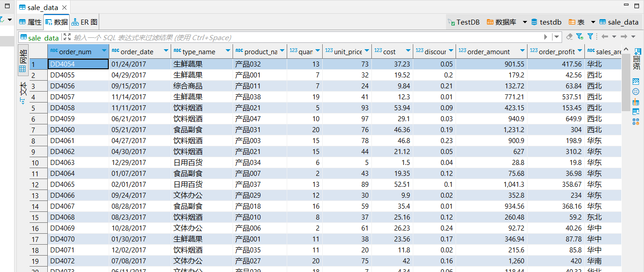
Task: Open the filter history dropdown arrow
Action: coord(557,37)
